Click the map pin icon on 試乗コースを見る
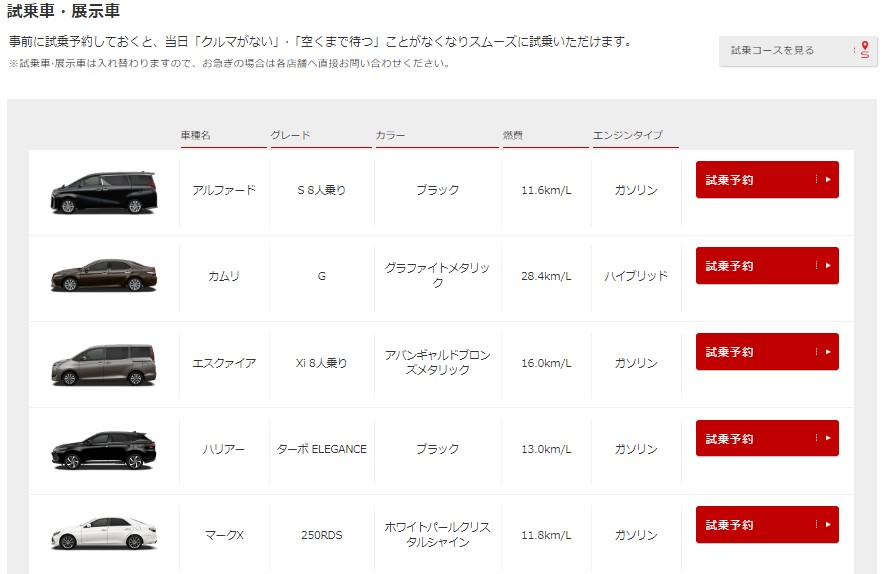 point(864,50)
